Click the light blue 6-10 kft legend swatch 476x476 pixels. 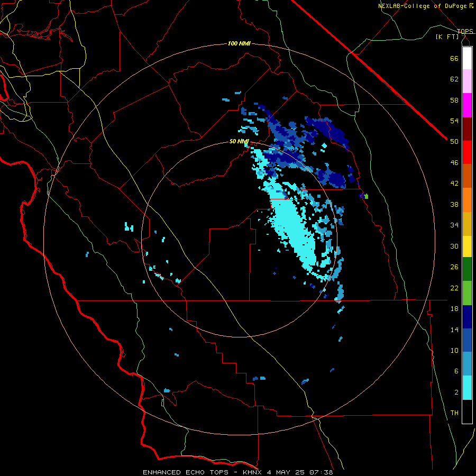click(467, 364)
